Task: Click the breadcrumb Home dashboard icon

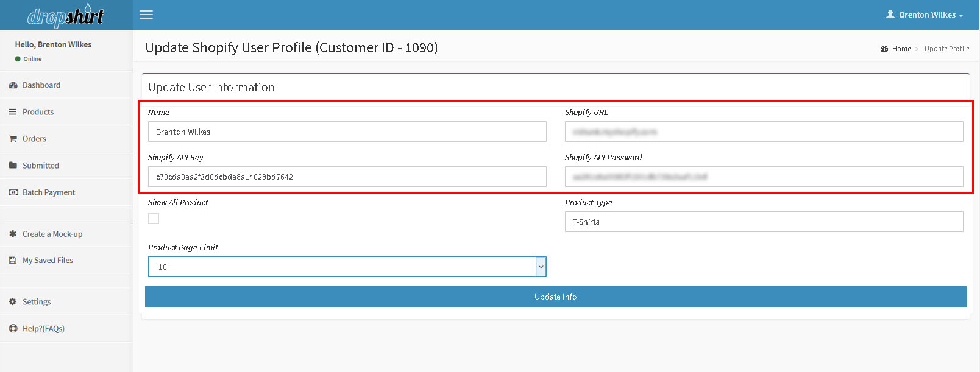Action: pyautogui.click(x=884, y=49)
